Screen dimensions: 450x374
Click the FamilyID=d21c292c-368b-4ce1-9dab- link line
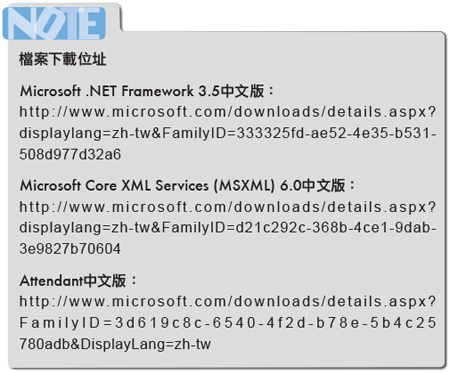click(228, 228)
